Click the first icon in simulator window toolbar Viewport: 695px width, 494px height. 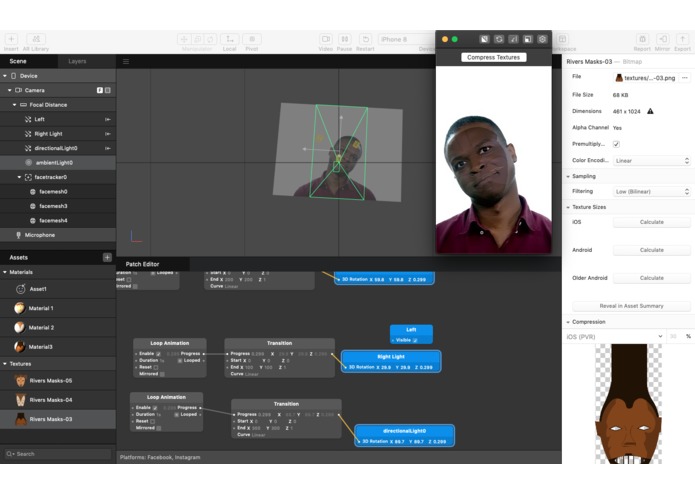point(484,39)
